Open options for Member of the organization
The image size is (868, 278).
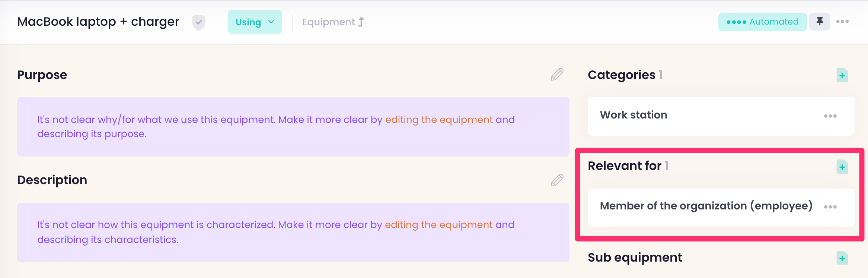click(830, 207)
